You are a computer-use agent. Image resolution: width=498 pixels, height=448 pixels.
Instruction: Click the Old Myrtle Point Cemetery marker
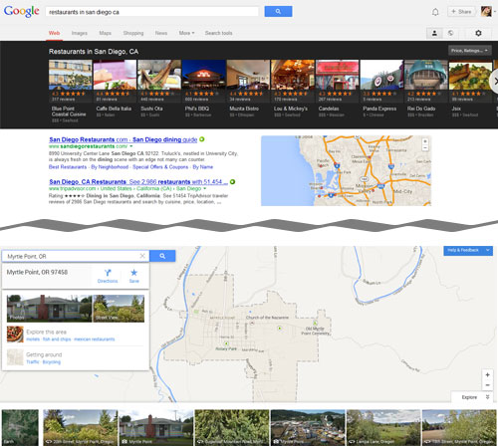pyautogui.click(x=315, y=323)
